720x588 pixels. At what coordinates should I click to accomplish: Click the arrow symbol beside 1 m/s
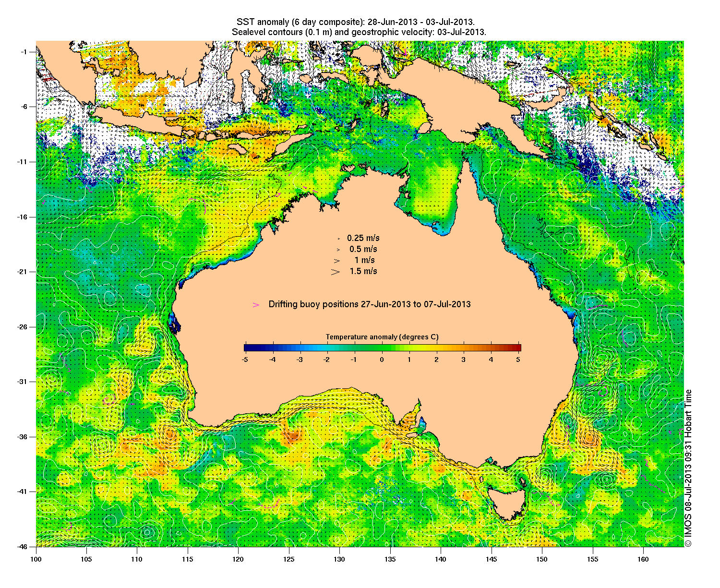click(x=337, y=261)
